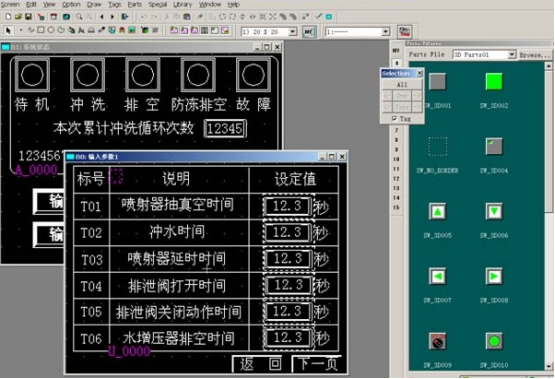Click the previous screen left arrow icon

(x=102, y=17)
